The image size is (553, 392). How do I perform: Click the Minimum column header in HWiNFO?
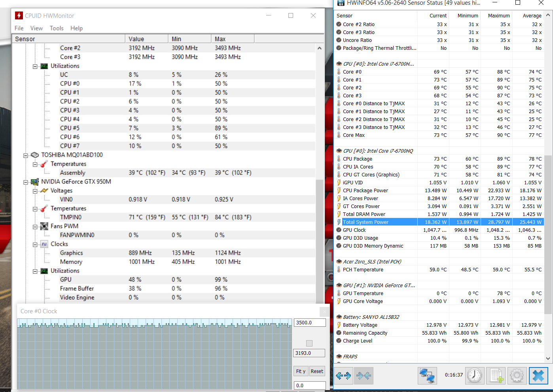tap(465, 15)
